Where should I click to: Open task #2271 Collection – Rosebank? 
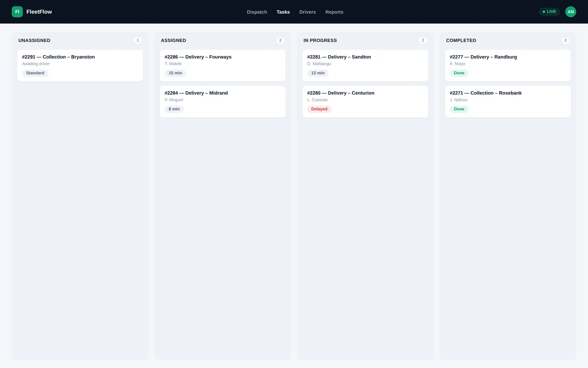click(508, 102)
